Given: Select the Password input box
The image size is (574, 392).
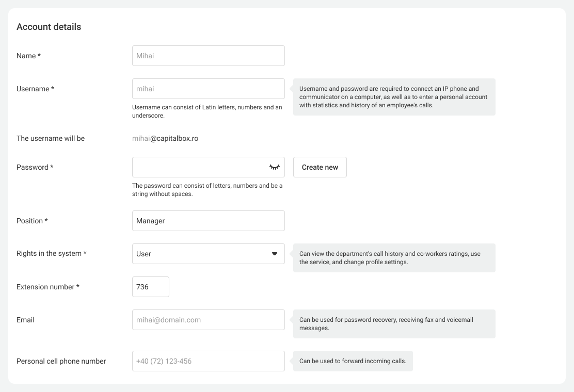Looking at the screenshot, I should (x=199, y=167).
